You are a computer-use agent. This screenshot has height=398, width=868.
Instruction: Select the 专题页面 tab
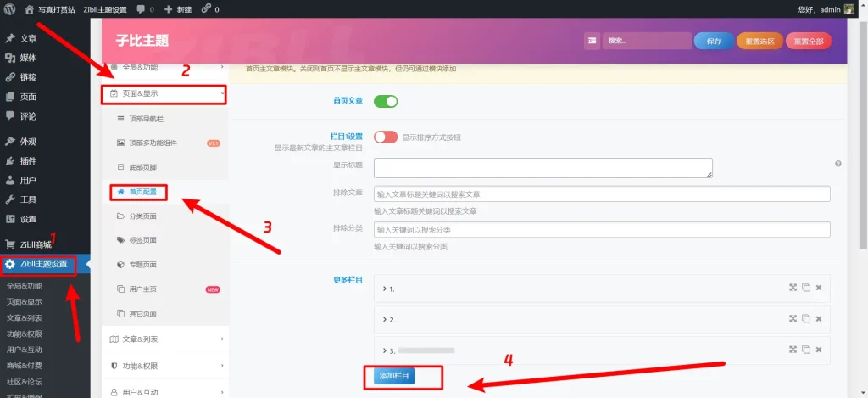click(x=165, y=265)
